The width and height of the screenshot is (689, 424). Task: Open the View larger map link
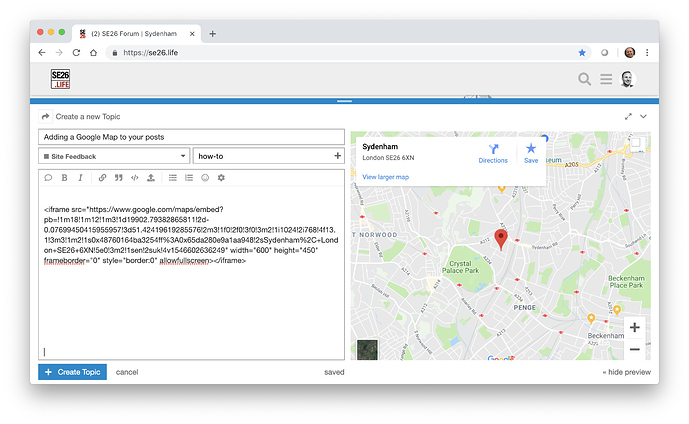pyautogui.click(x=385, y=177)
